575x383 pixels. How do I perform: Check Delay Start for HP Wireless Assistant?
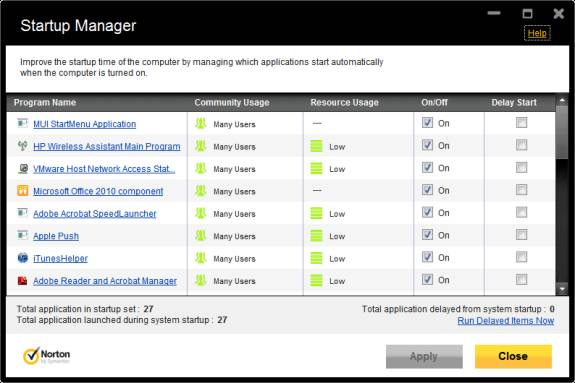pos(521,145)
